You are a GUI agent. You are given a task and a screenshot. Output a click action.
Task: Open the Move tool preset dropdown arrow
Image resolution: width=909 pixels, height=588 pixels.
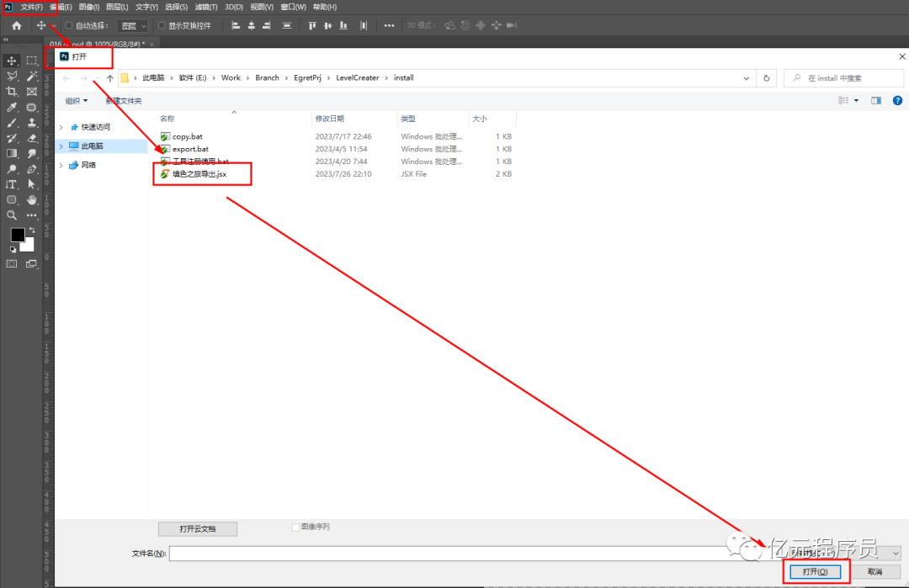(52, 26)
